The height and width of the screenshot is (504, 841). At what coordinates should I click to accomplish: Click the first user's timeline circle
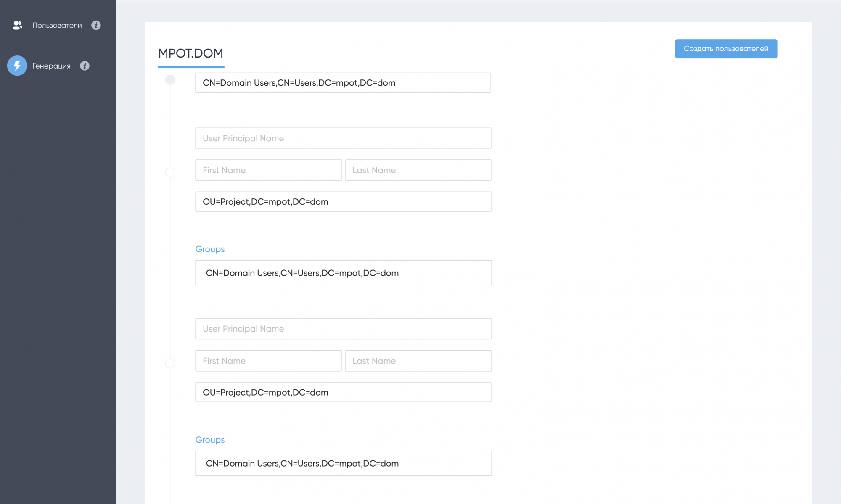[x=170, y=172]
